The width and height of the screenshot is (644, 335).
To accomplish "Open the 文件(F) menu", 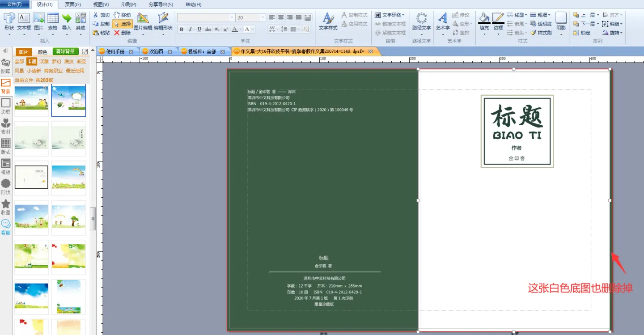I will (15, 4).
